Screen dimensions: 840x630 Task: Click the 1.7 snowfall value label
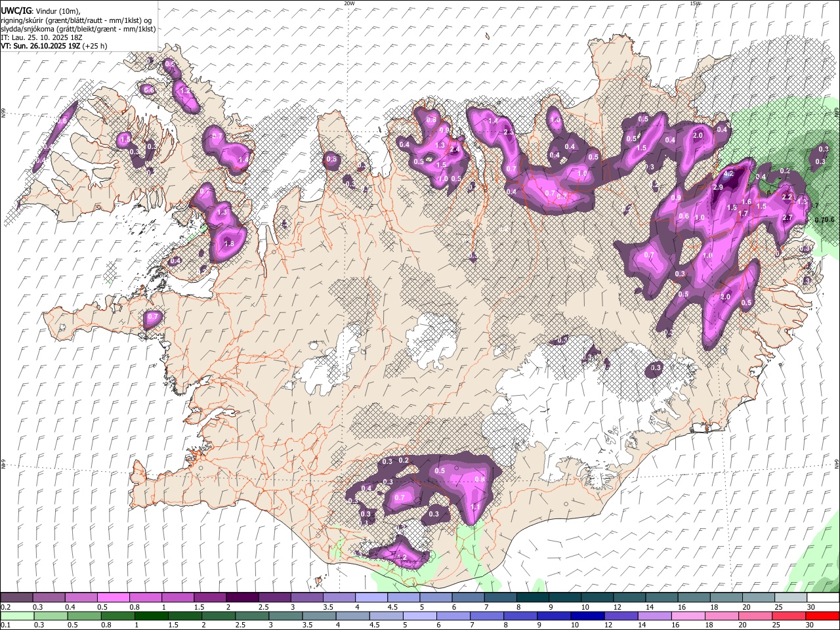[744, 213]
